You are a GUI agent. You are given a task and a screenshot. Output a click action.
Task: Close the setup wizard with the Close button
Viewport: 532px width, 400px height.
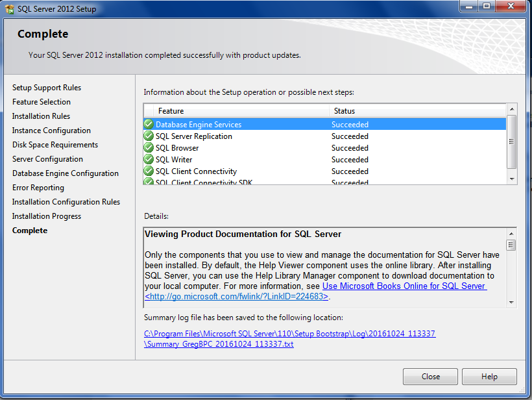coord(430,377)
